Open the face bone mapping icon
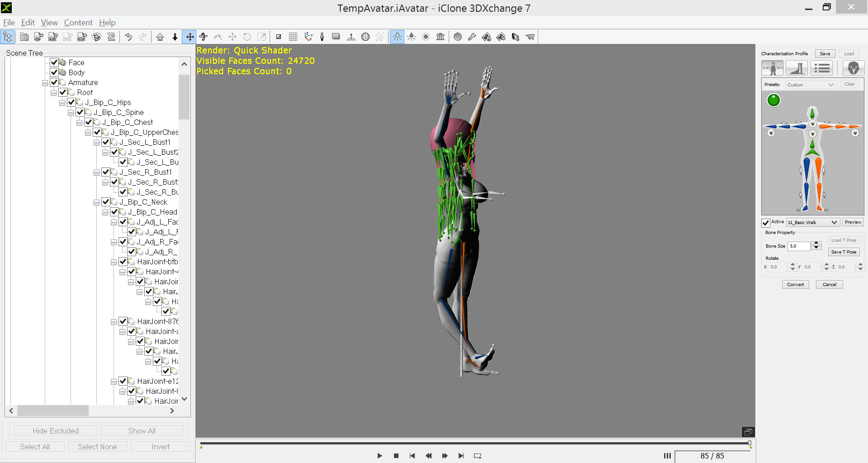Viewport: 868px width, 463px height. pyautogui.click(x=853, y=68)
